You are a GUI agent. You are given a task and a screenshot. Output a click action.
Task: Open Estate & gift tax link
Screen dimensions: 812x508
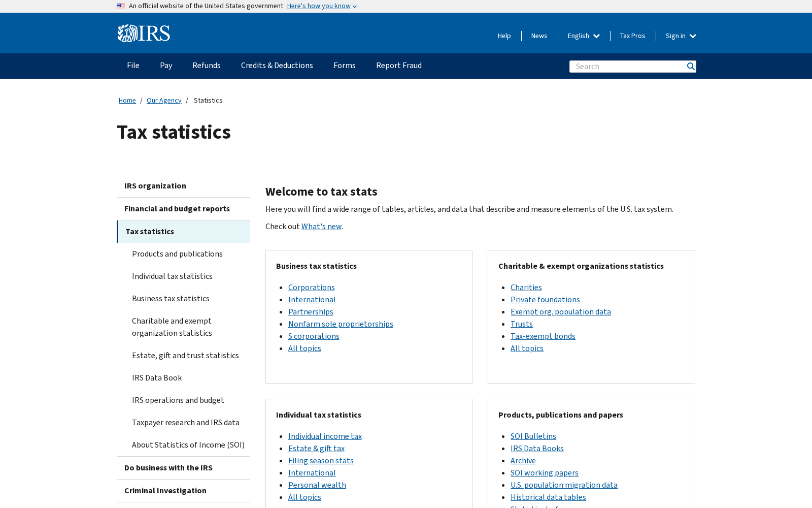(x=316, y=449)
